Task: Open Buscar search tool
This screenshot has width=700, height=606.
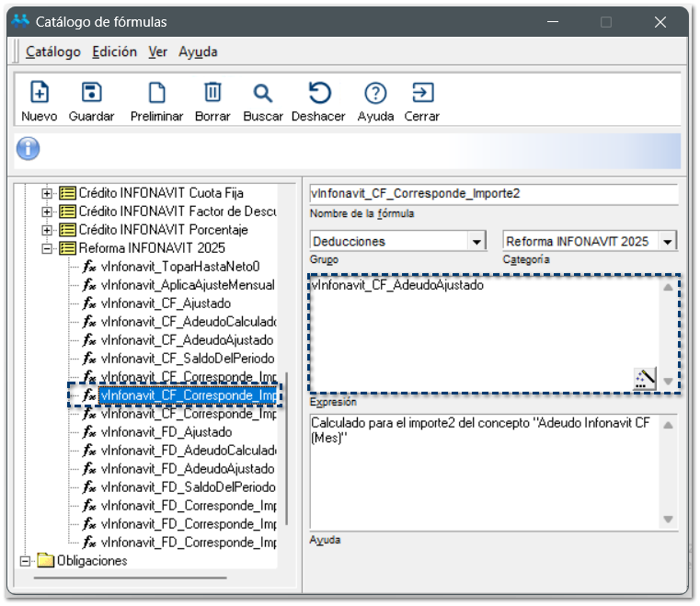Action: pos(263,93)
